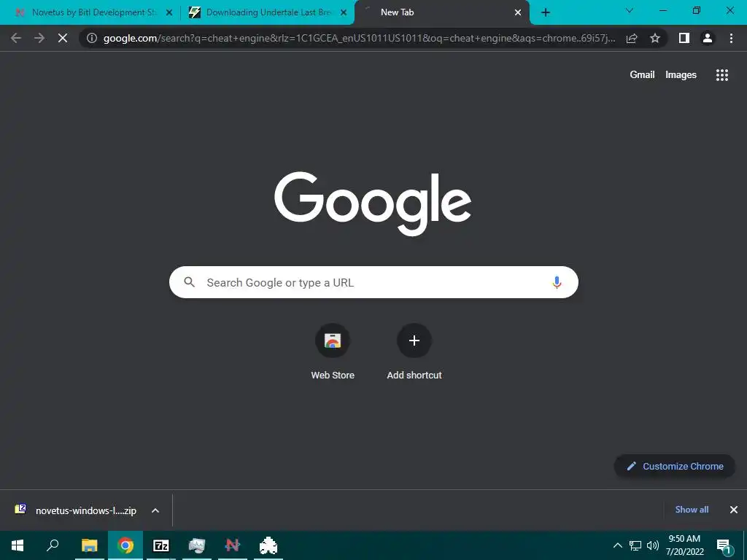Open the Chrome profile avatar
The width and height of the screenshot is (747, 560).
[x=708, y=38]
